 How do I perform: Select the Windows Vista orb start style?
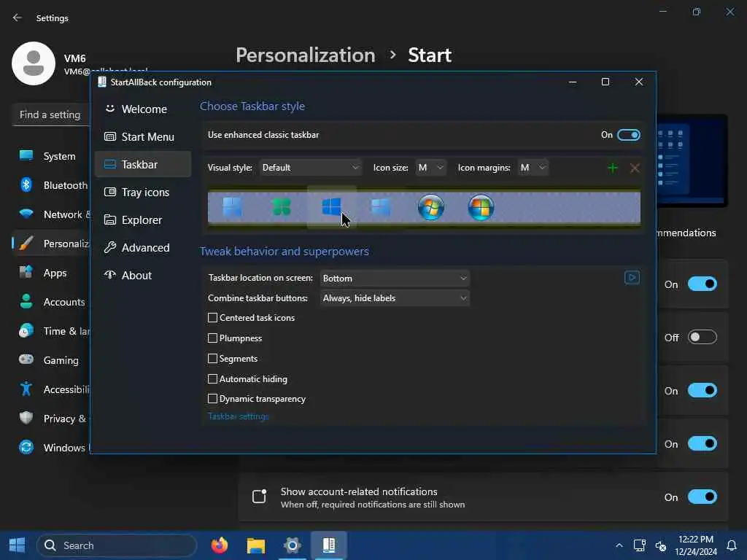pyautogui.click(x=481, y=208)
